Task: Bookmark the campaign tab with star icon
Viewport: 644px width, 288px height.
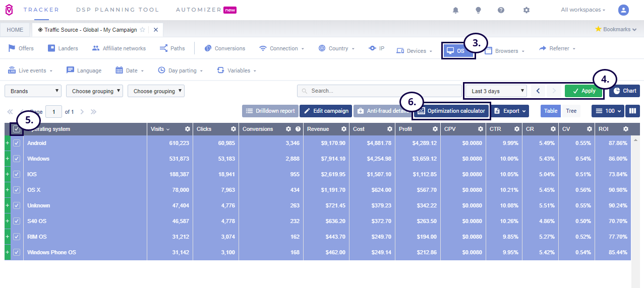Action: [x=143, y=30]
